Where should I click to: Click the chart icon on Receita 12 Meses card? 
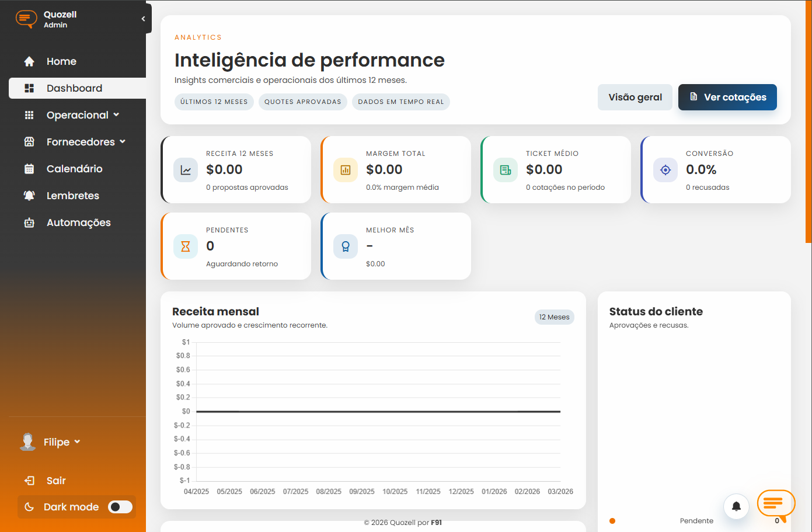point(185,169)
